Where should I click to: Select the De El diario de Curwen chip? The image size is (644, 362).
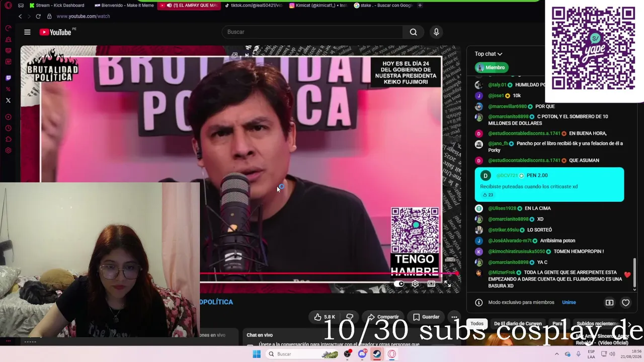tap(518, 324)
